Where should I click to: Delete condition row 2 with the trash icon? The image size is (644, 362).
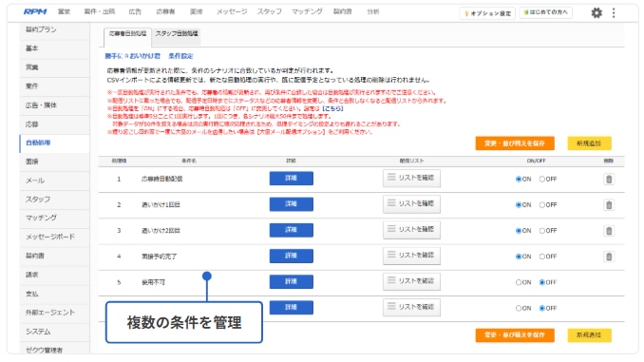point(609,204)
